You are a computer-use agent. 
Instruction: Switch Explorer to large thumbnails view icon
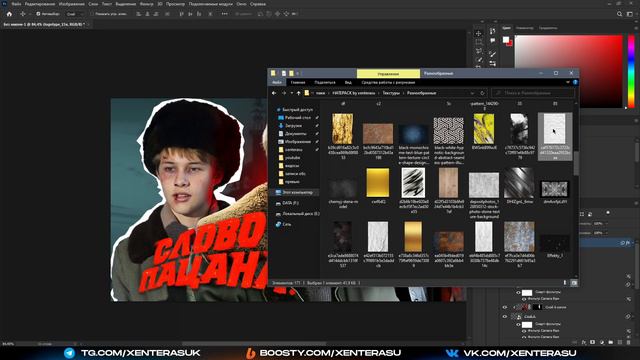574,282
